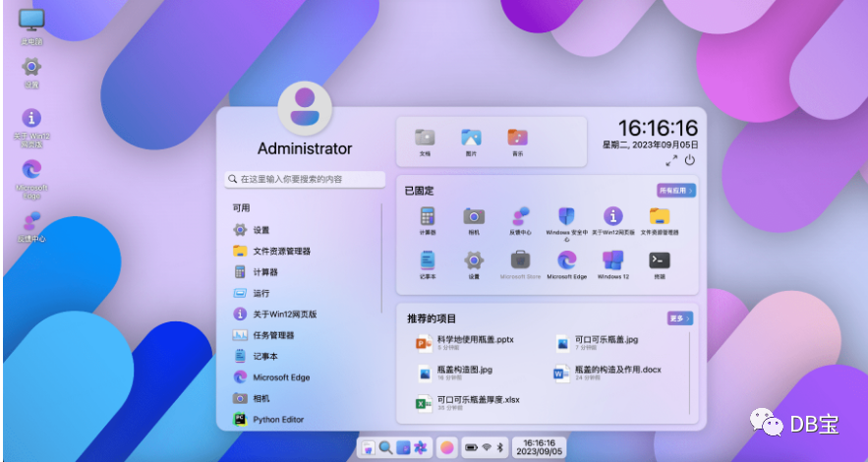
Task: Click the power icon under the date
Action: (689, 160)
